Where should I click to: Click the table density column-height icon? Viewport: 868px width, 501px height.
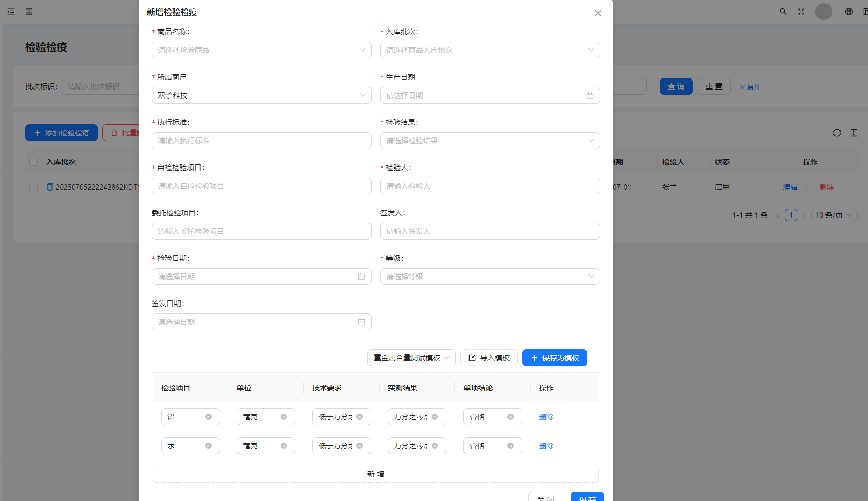pos(854,133)
